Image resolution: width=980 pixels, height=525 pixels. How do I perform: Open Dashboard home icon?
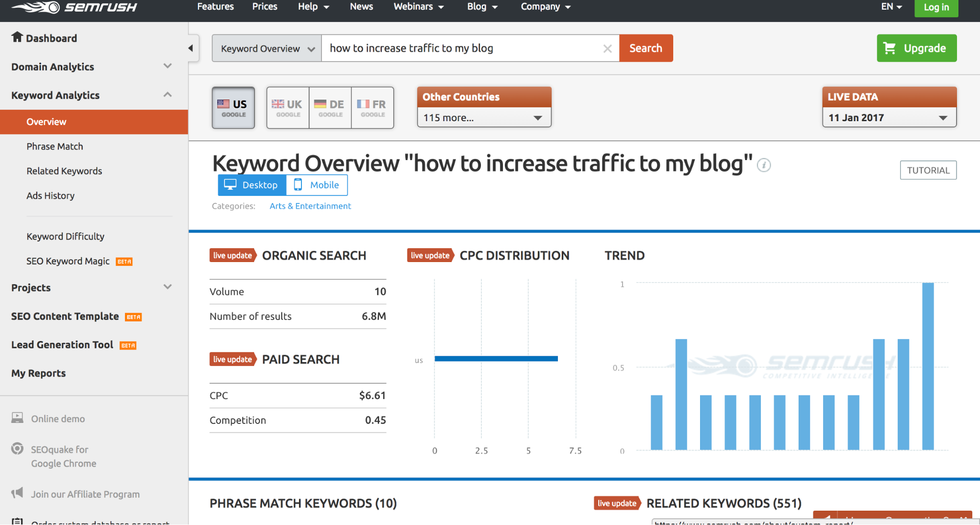[x=17, y=37]
